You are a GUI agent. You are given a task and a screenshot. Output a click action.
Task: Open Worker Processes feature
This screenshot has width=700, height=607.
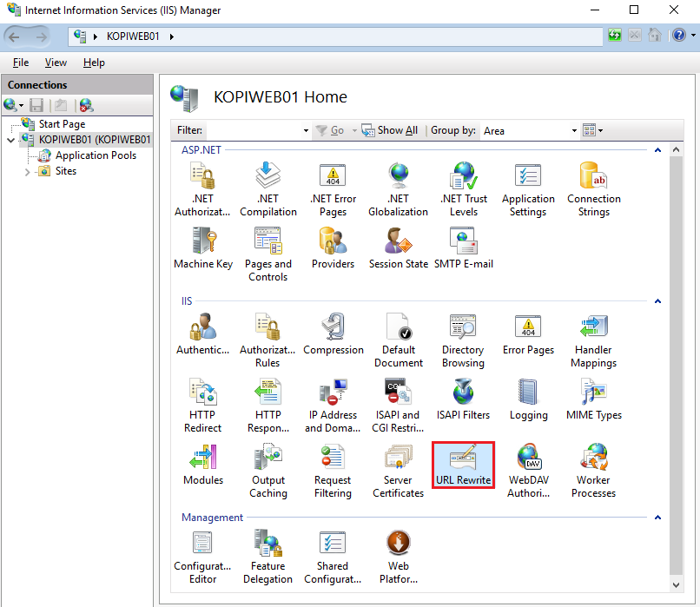593,471
